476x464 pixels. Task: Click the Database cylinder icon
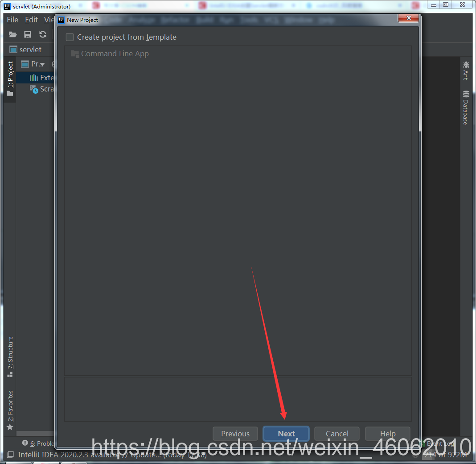[466, 94]
